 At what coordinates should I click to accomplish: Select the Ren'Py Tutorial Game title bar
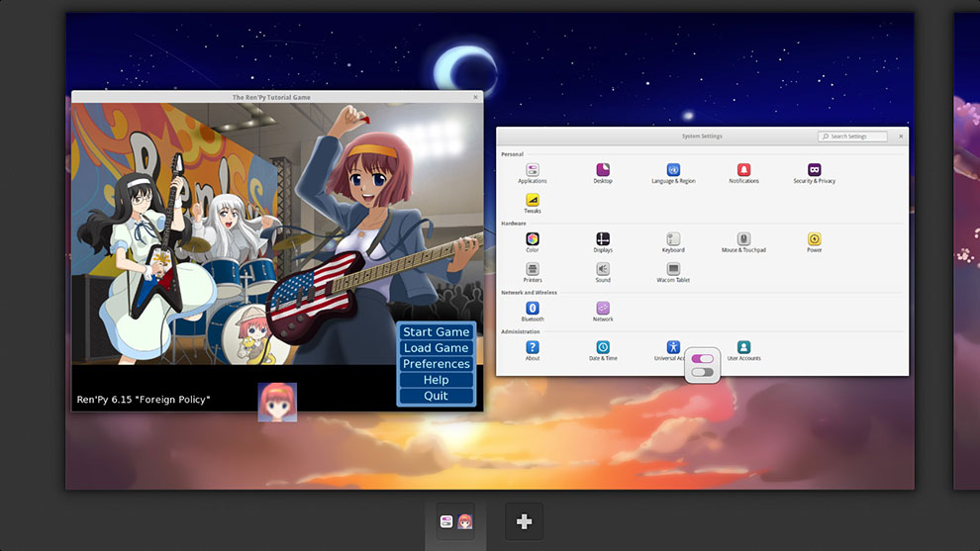tap(277, 97)
